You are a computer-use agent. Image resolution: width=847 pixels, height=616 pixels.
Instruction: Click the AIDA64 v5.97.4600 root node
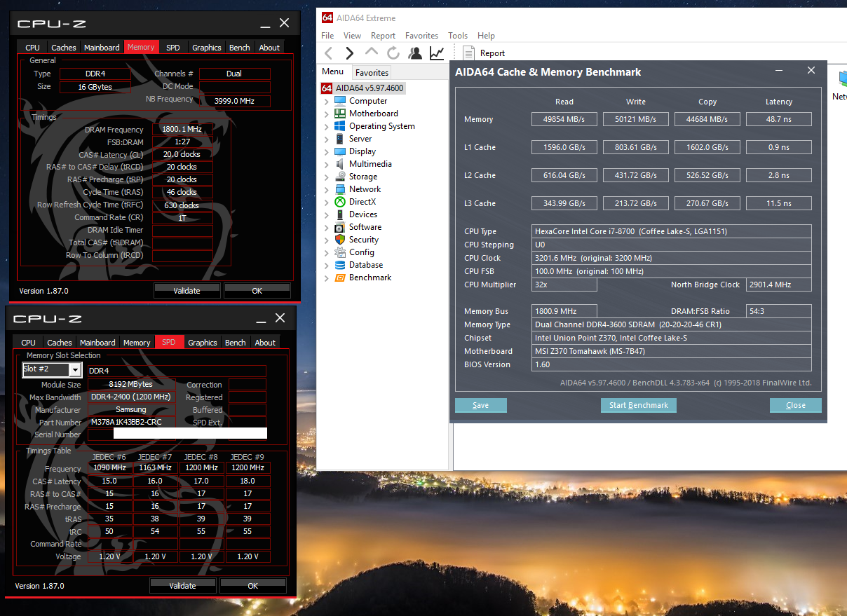point(362,88)
